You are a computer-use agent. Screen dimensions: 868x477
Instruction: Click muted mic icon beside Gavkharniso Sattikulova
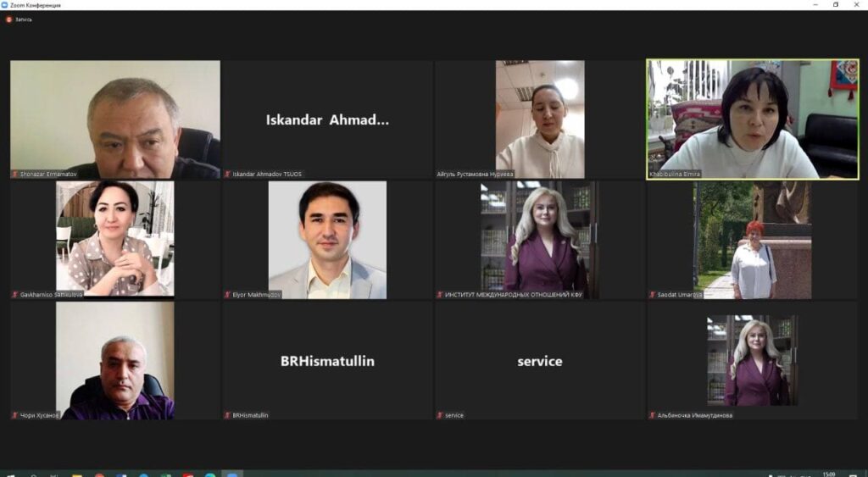click(x=15, y=295)
